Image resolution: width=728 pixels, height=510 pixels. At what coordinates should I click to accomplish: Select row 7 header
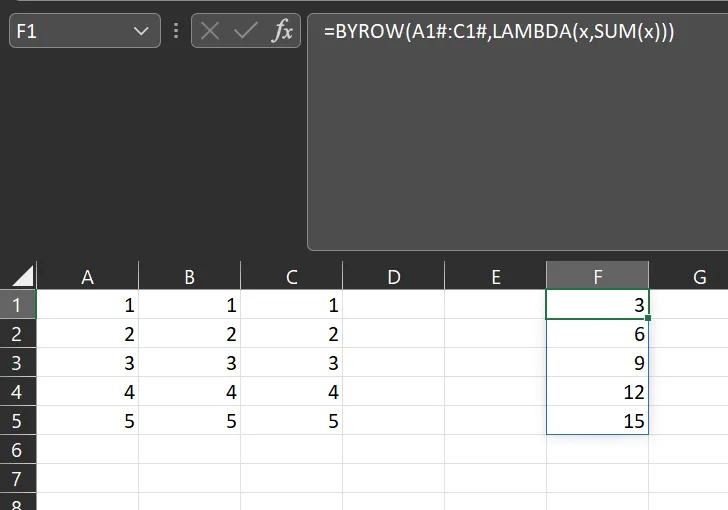coord(18,478)
